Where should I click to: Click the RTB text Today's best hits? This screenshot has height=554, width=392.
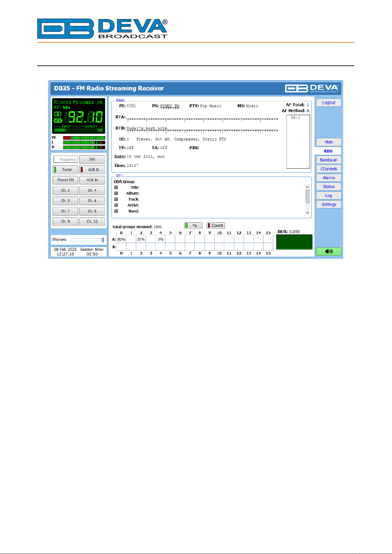pos(147,128)
